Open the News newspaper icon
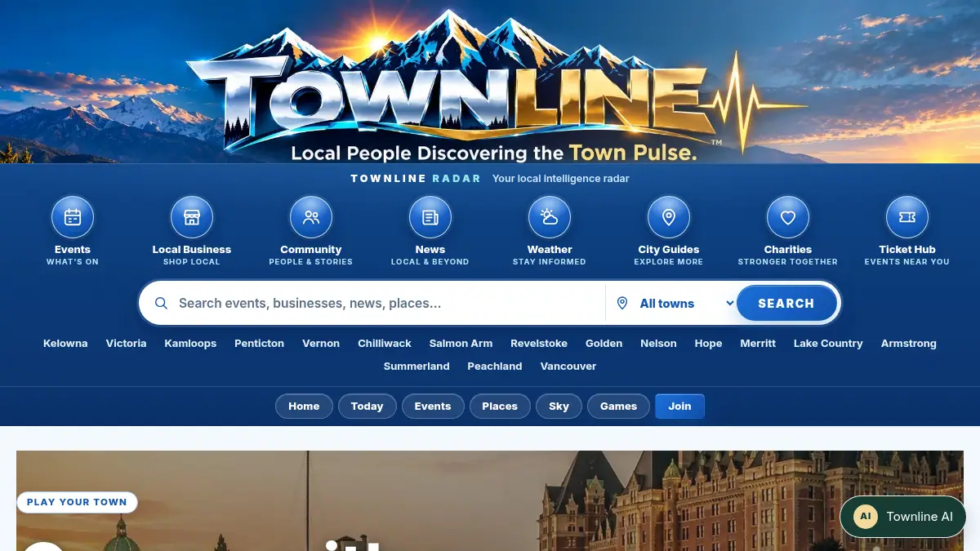Screen dimensions: 980x551 [x=430, y=217]
